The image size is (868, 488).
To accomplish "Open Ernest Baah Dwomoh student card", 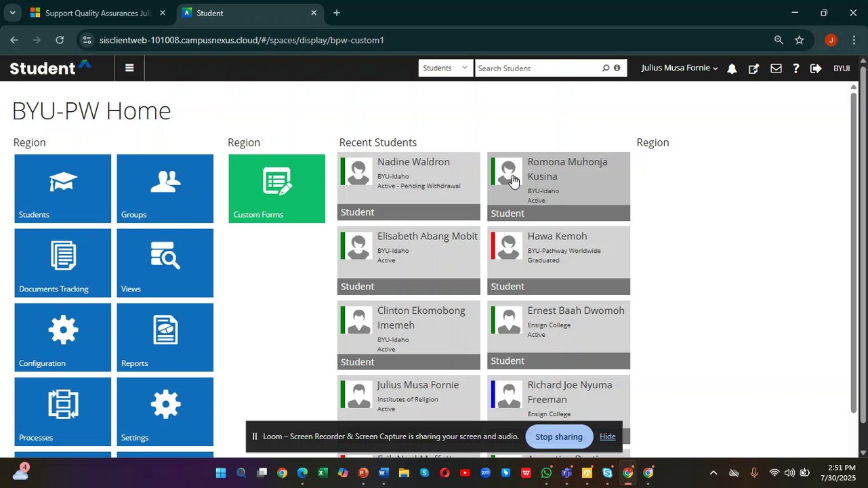I will tap(558, 335).
